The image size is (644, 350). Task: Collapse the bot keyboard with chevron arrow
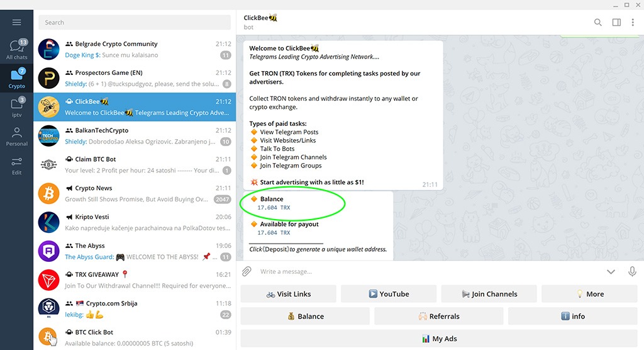click(611, 272)
